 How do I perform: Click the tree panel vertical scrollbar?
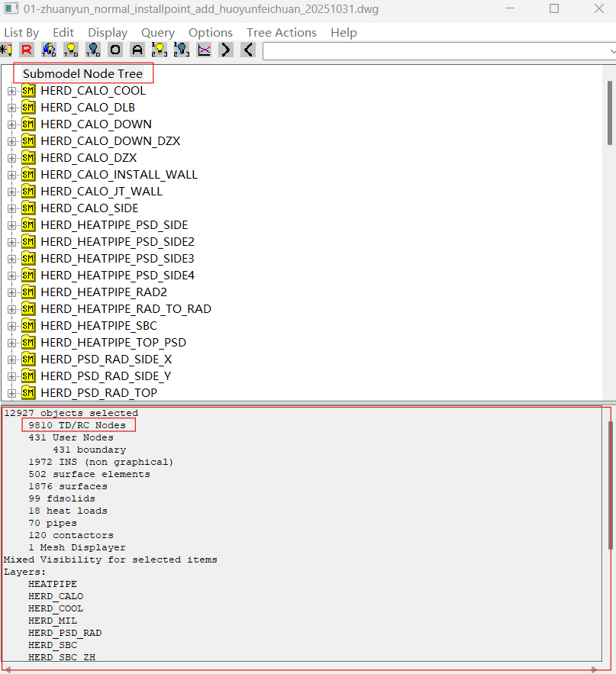click(610, 113)
